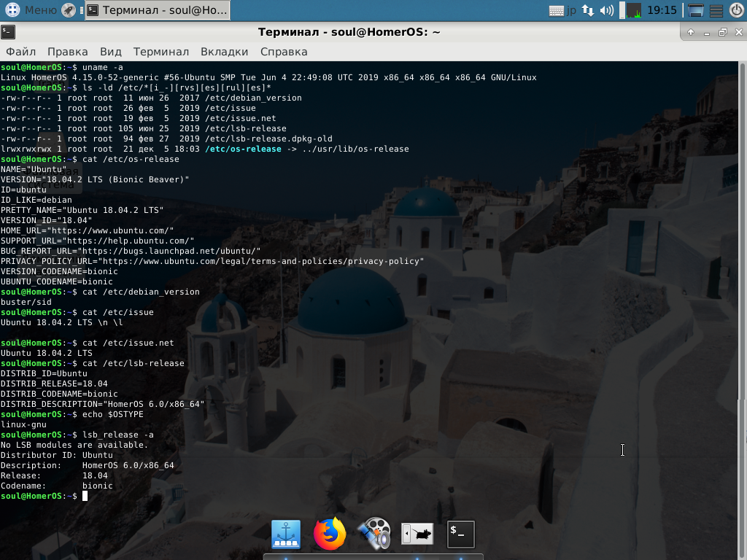Click 'No LSB modules are available.' line
The image size is (747, 560).
74,445
